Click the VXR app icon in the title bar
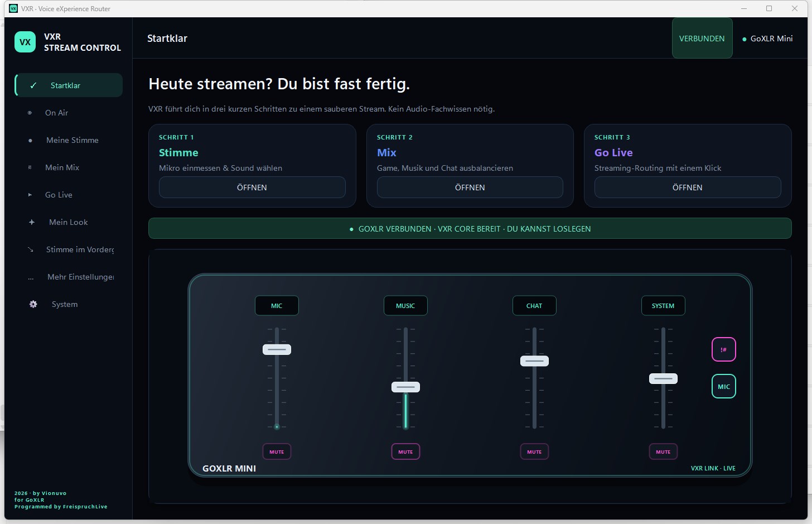 point(13,8)
